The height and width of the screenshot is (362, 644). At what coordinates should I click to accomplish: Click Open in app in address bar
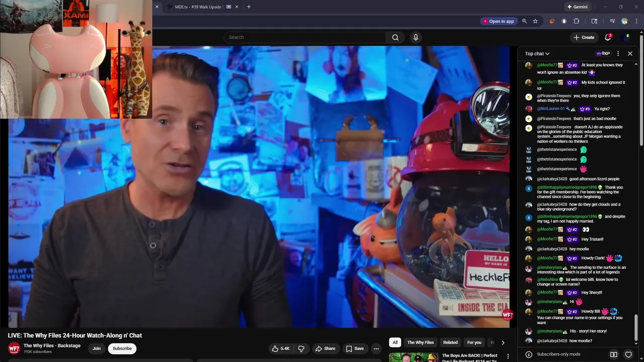498,21
